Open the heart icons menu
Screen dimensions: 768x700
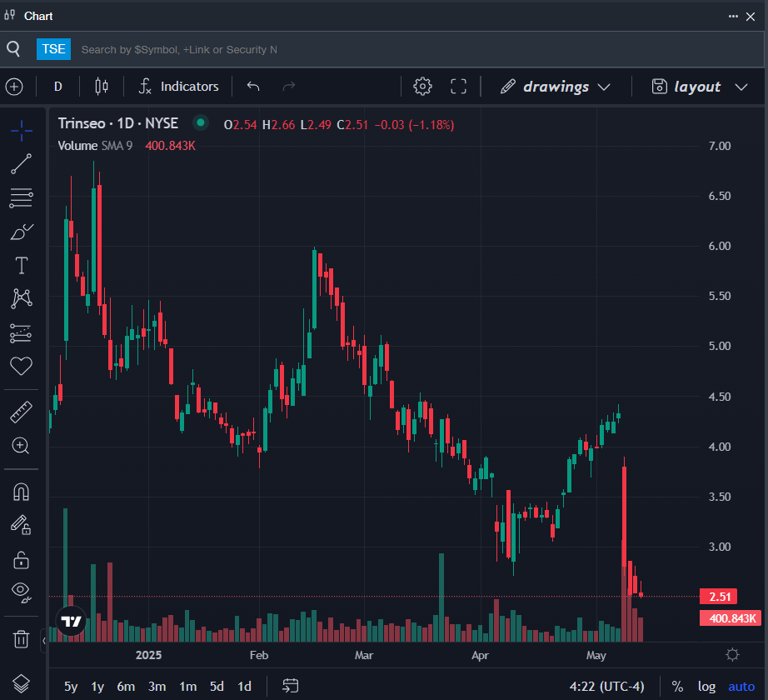click(x=21, y=366)
